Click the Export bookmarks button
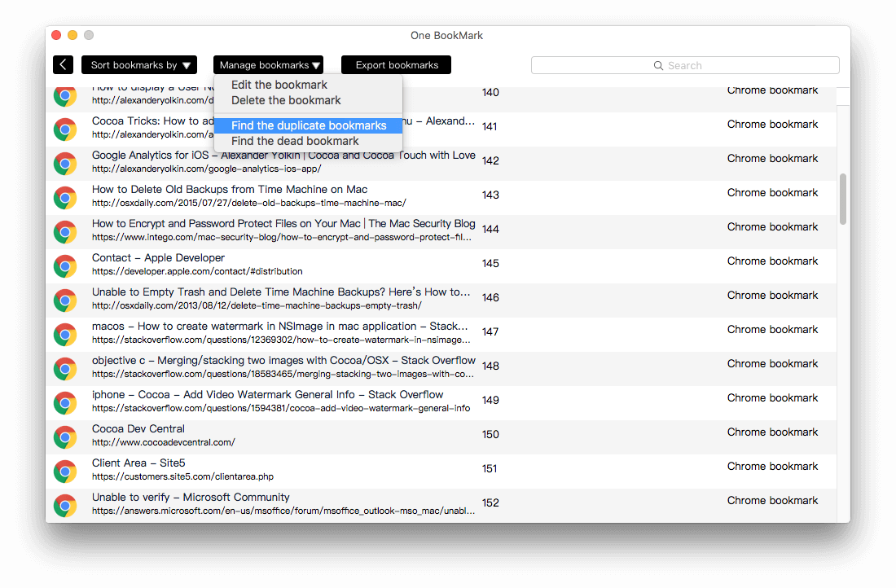Image resolution: width=896 pixels, height=588 pixels. pyautogui.click(x=396, y=64)
